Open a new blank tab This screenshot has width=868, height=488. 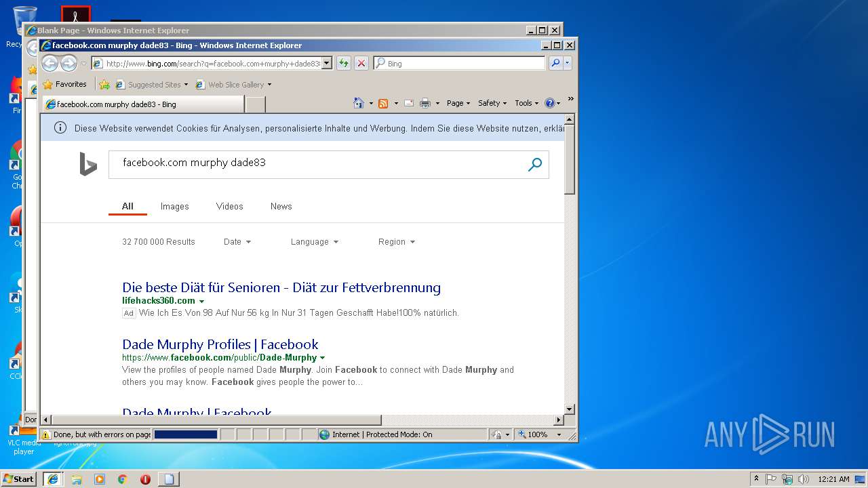255,104
